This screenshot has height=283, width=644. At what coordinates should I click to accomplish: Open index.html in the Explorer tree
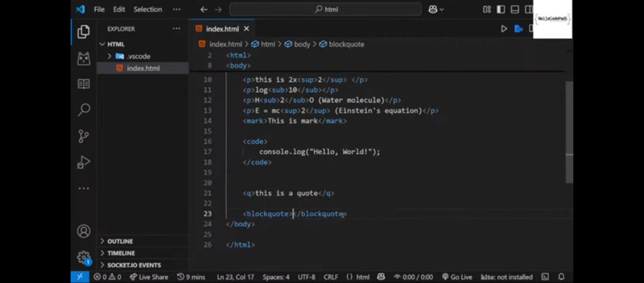click(x=142, y=68)
